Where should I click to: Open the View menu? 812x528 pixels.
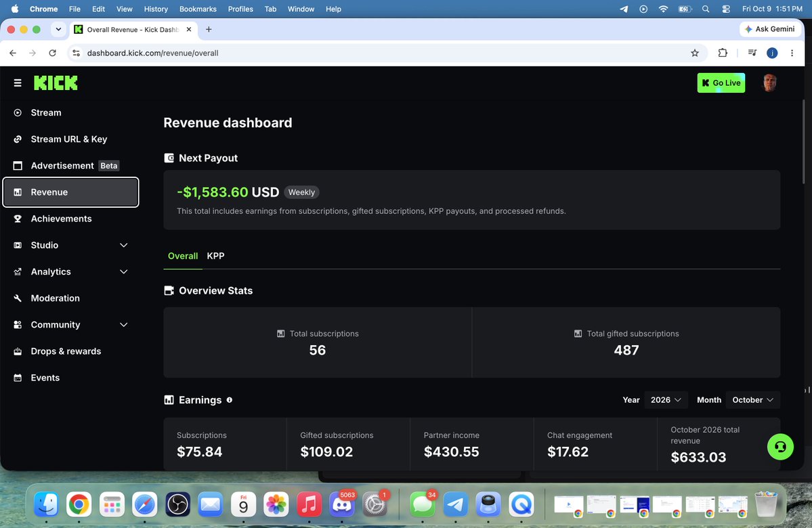(125, 9)
